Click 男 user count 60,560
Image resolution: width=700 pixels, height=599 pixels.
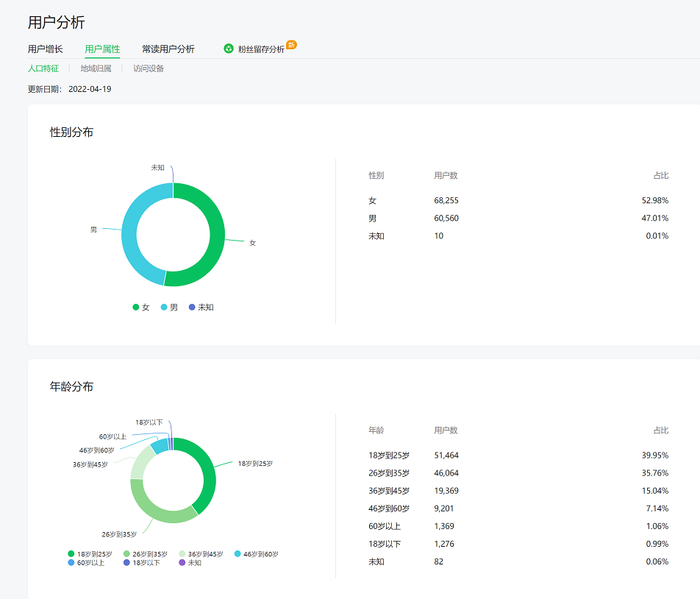(x=446, y=219)
